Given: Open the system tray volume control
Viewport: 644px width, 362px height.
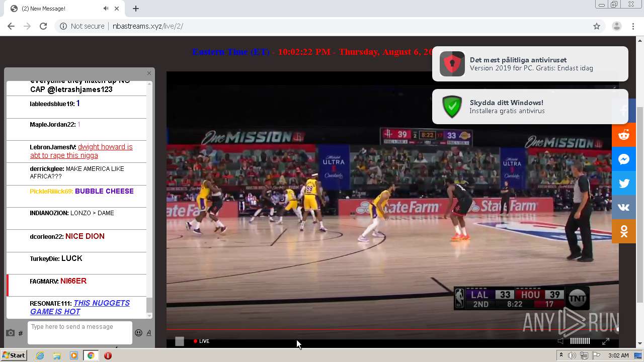Looking at the screenshot, I should [572, 355].
